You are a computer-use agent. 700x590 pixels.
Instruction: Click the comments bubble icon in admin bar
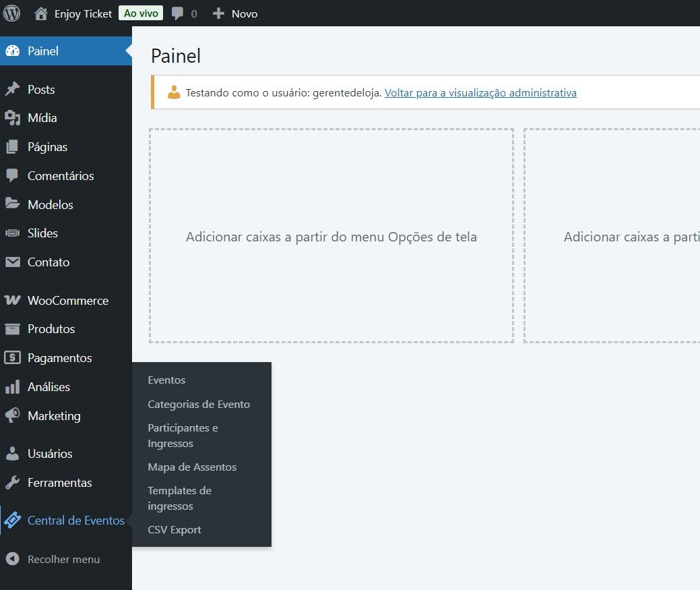pos(178,13)
